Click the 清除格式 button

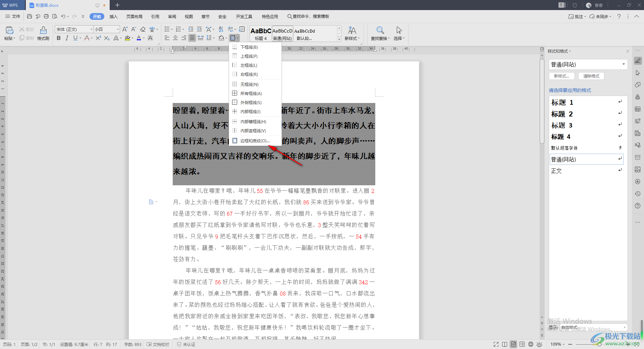(591, 76)
